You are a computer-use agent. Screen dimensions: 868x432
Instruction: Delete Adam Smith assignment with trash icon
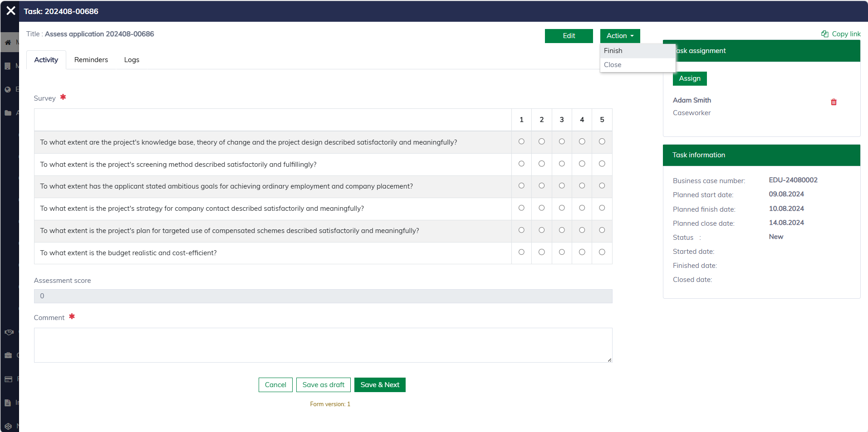[x=833, y=102]
